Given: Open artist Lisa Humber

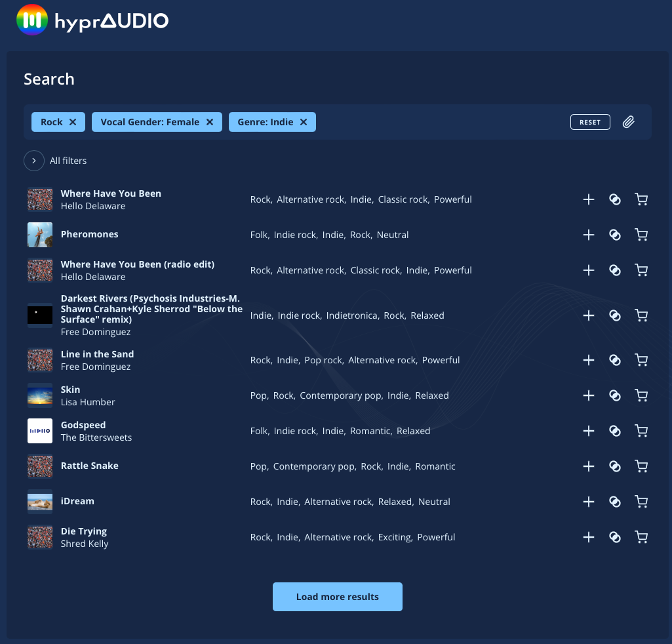Looking at the screenshot, I should [88, 402].
